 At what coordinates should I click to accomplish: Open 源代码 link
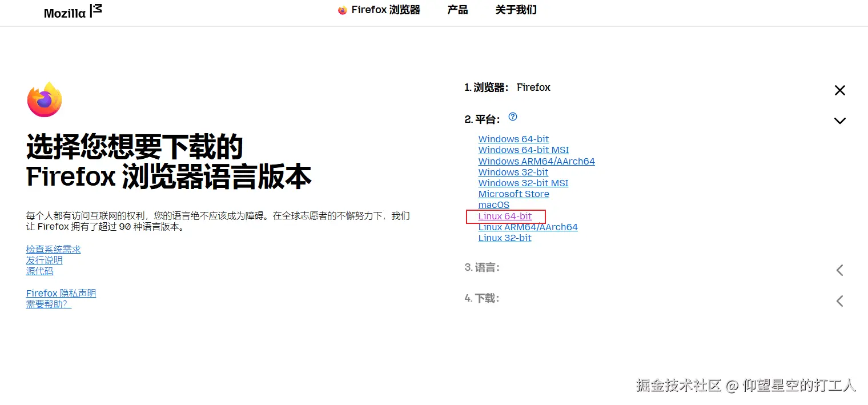coord(40,271)
